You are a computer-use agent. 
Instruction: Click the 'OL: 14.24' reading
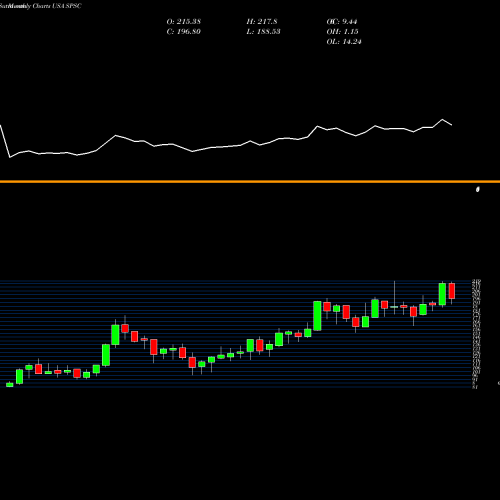pos(344,42)
